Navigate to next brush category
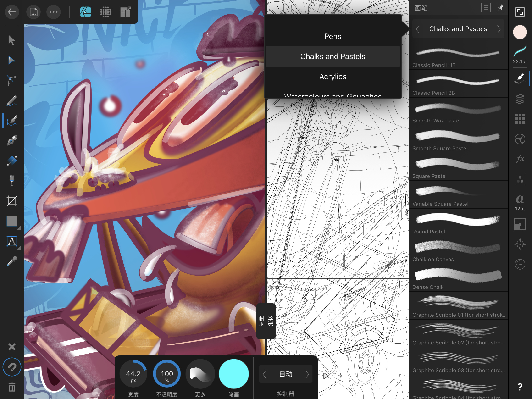Screen dimensions: 532x399 [x=499, y=28]
